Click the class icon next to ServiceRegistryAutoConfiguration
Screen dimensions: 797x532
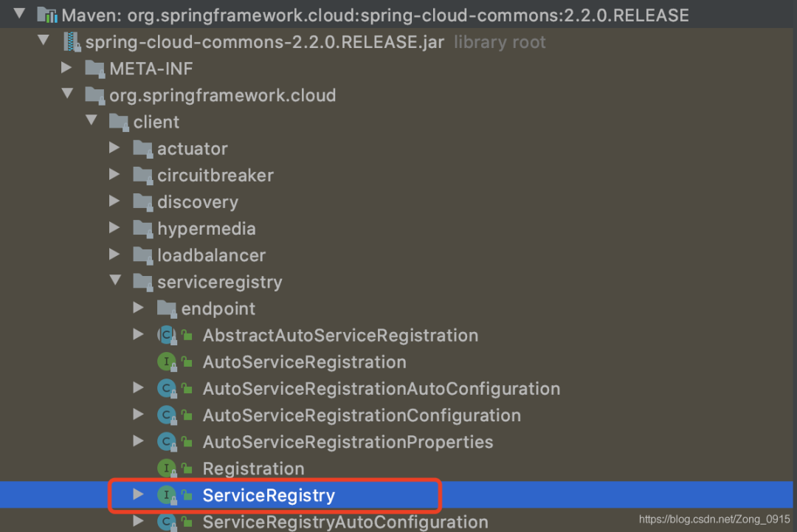click(167, 522)
